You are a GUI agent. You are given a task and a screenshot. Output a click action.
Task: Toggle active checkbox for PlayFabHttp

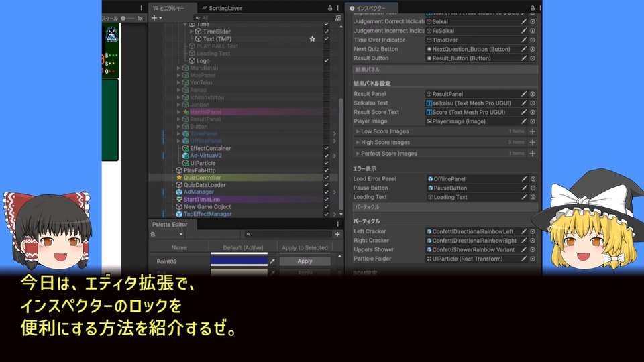point(326,170)
